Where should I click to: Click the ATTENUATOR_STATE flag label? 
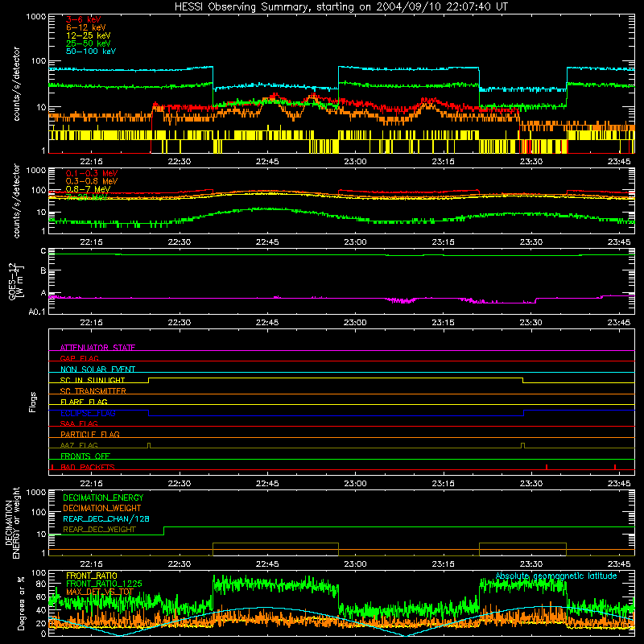[x=97, y=348]
